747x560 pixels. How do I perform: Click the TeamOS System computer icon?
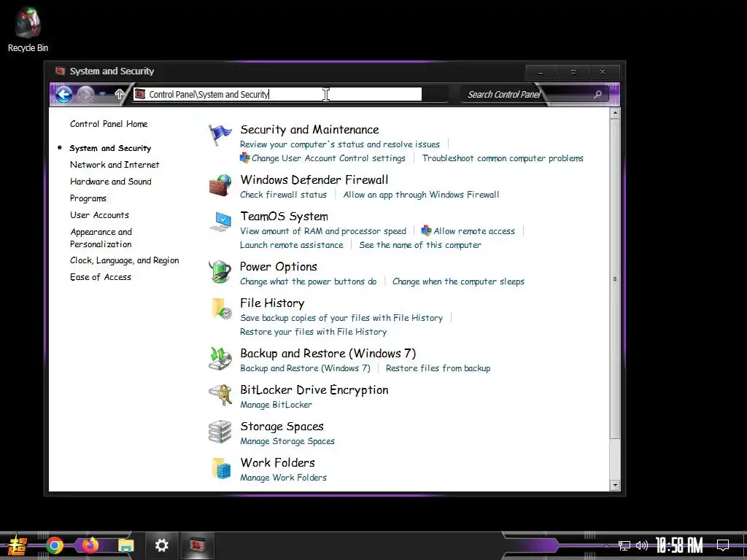220,222
